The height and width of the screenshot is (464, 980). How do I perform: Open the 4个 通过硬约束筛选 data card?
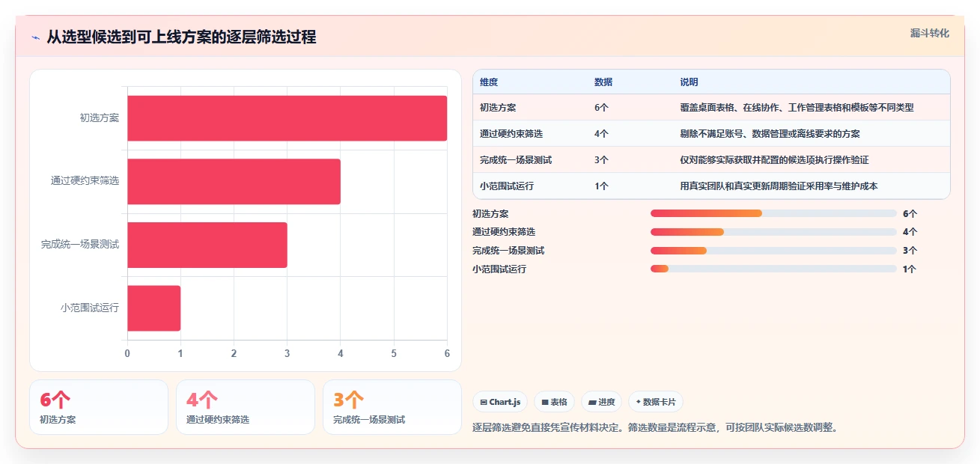(246, 407)
